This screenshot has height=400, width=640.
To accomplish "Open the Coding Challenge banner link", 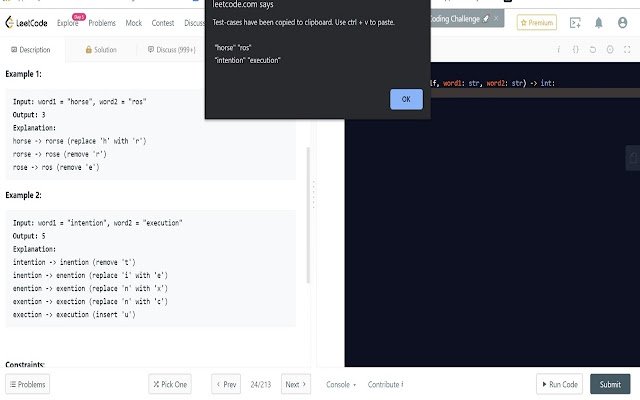I will [x=458, y=19].
